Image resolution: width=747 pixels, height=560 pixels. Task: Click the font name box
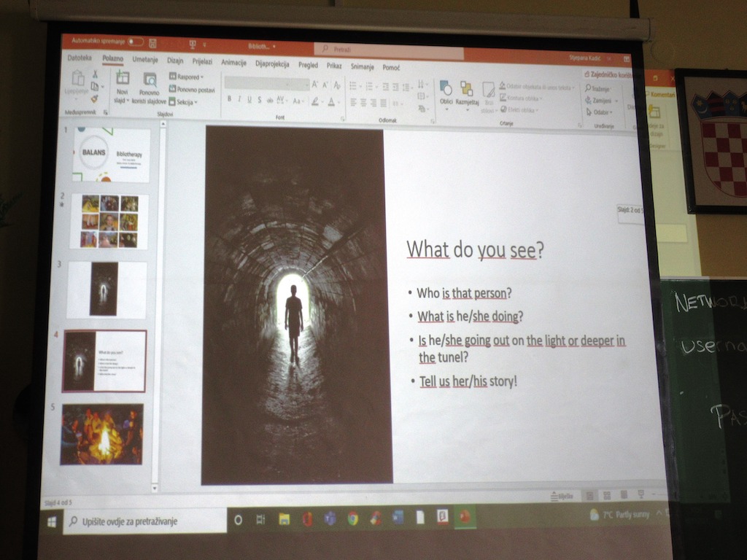point(258,83)
